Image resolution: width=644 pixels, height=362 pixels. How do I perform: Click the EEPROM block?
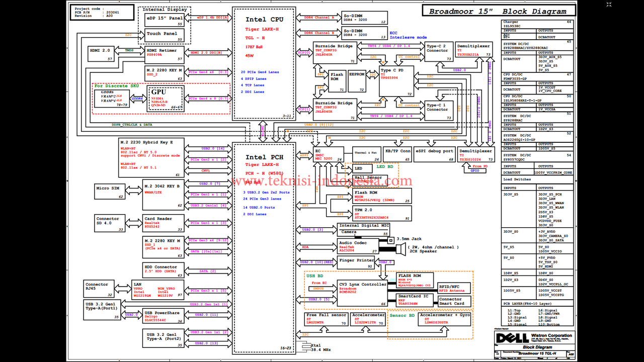tap(357, 81)
